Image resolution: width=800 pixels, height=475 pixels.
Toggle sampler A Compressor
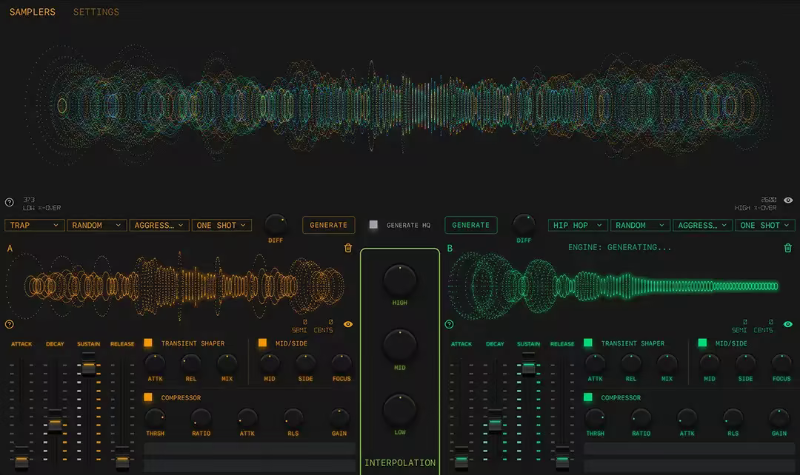148,397
